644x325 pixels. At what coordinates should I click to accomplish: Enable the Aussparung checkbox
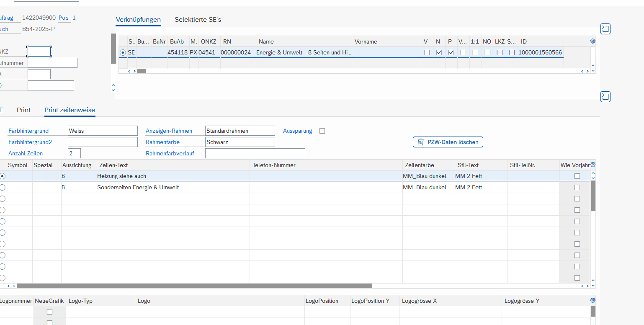coord(322,131)
